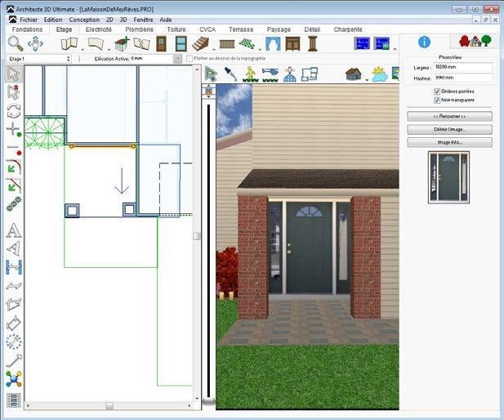
Task: Open the Fenêtre menu
Action: [143, 20]
